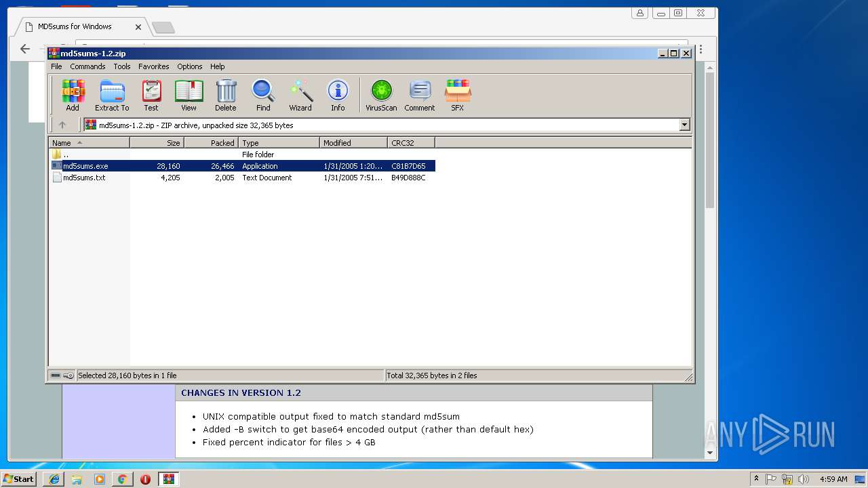Open the Commands menu
Screen dimensions: 868x488
click(87, 66)
